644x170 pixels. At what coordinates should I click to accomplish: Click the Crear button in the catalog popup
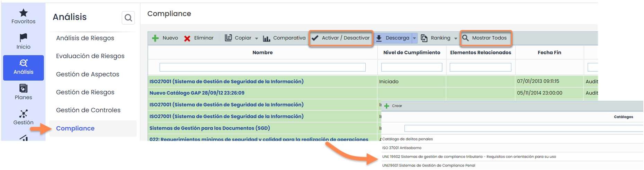pyautogui.click(x=393, y=106)
